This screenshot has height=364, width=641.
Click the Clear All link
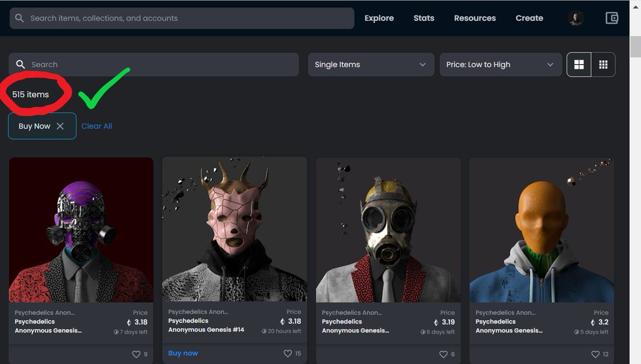click(x=97, y=126)
